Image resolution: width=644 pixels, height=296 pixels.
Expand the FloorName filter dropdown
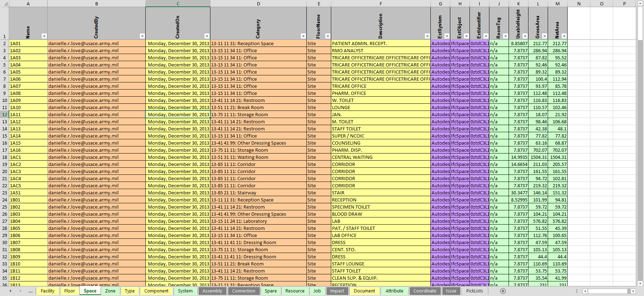(328, 36)
